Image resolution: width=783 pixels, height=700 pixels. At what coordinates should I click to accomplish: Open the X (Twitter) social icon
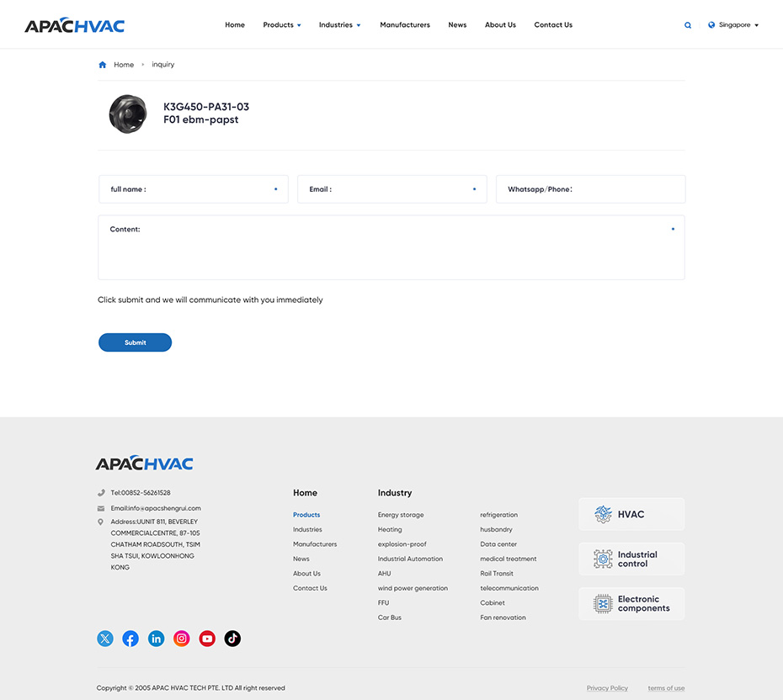pos(105,639)
